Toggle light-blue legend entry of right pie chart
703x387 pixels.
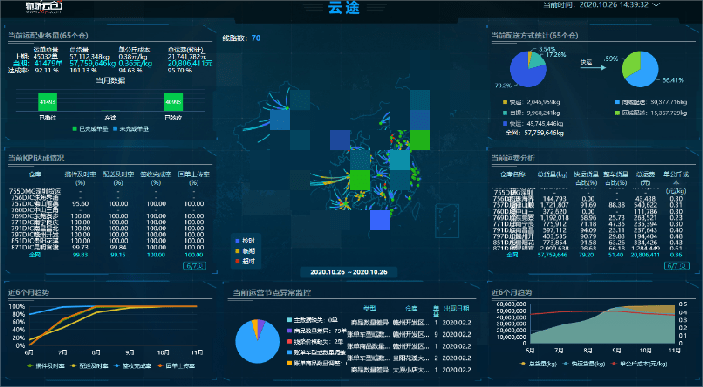(651, 102)
